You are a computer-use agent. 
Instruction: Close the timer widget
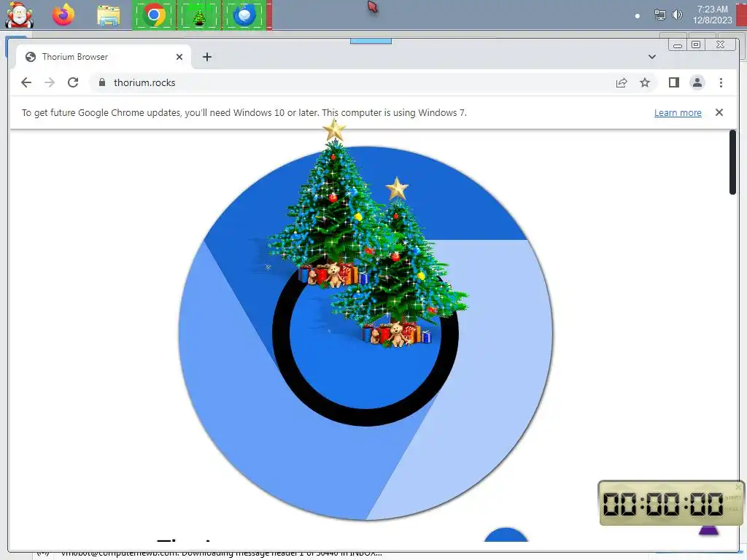(x=738, y=486)
